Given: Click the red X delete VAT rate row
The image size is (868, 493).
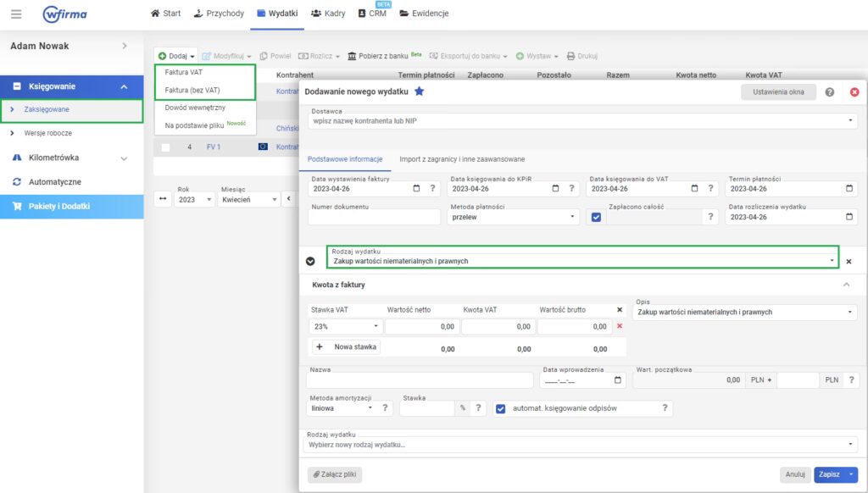Looking at the screenshot, I should click(x=619, y=326).
